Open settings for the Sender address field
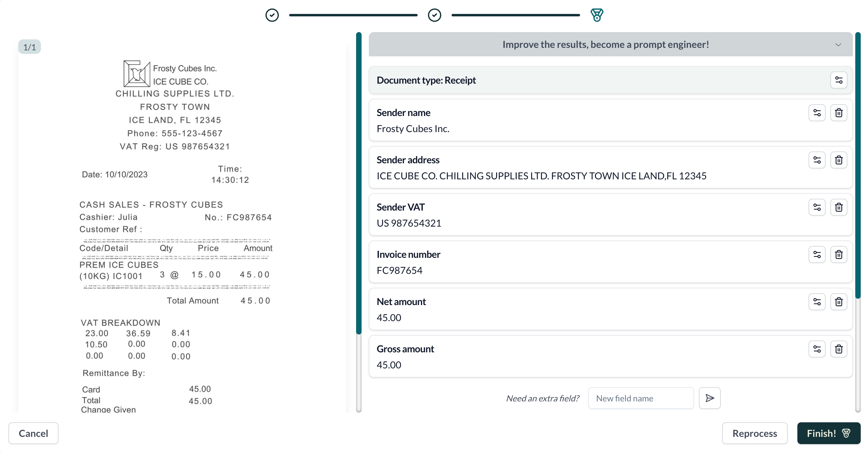Image resolution: width=868 pixels, height=452 pixels. [817, 160]
